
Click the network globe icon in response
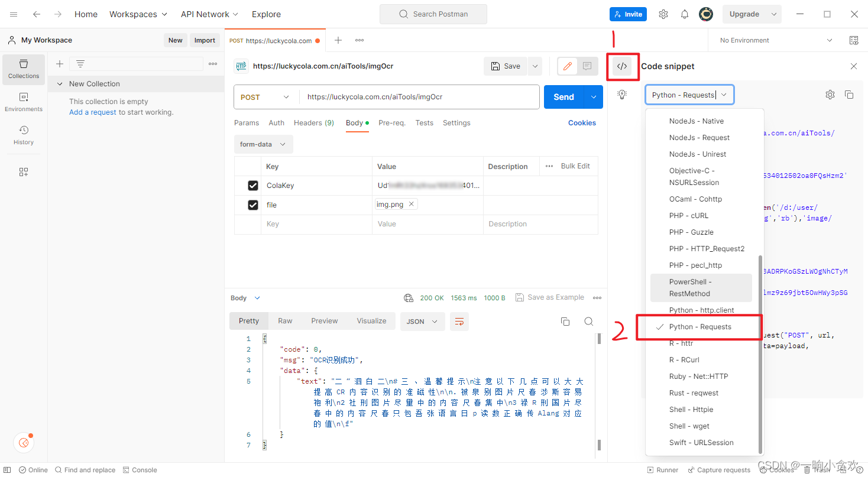click(x=408, y=298)
